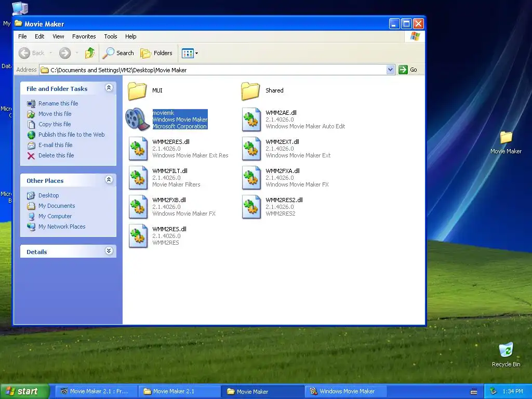
Task: Click the Publish to Web globe icon
Action: 31,135
